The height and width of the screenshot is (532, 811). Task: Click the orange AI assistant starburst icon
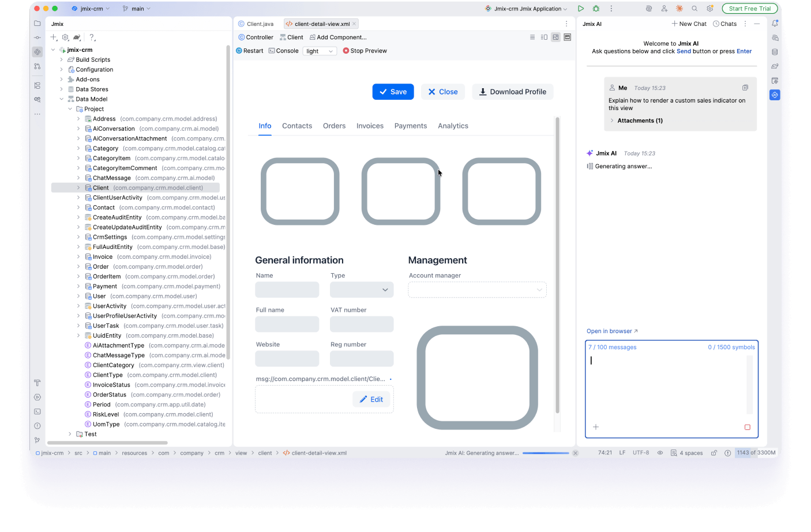679,9
